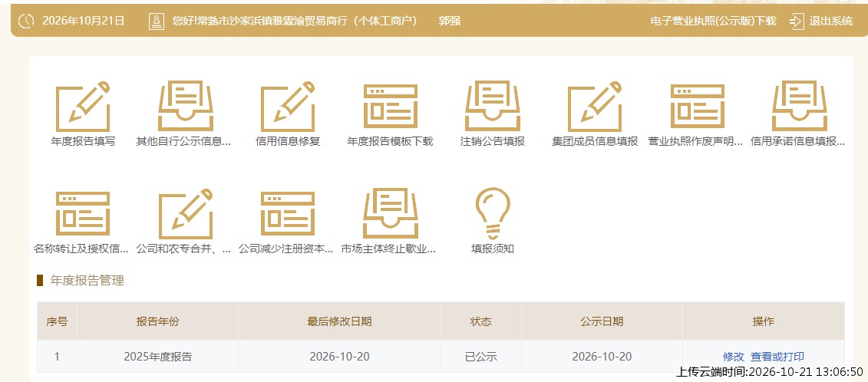Click the 上传云端时间 timestamp text
This screenshot has height=382, width=868.
(770, 371)
